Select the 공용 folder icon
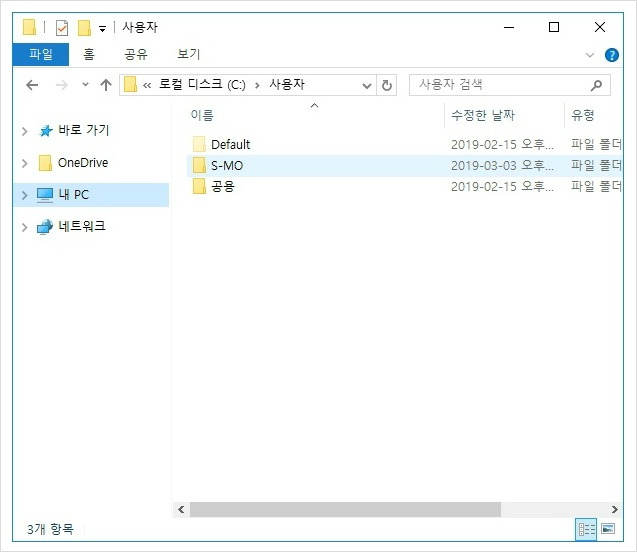 click(x=199, y=186)
